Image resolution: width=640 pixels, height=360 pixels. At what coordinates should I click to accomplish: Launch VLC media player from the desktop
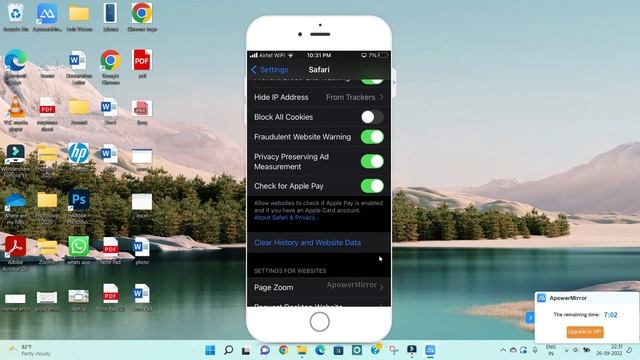point(16,112)
